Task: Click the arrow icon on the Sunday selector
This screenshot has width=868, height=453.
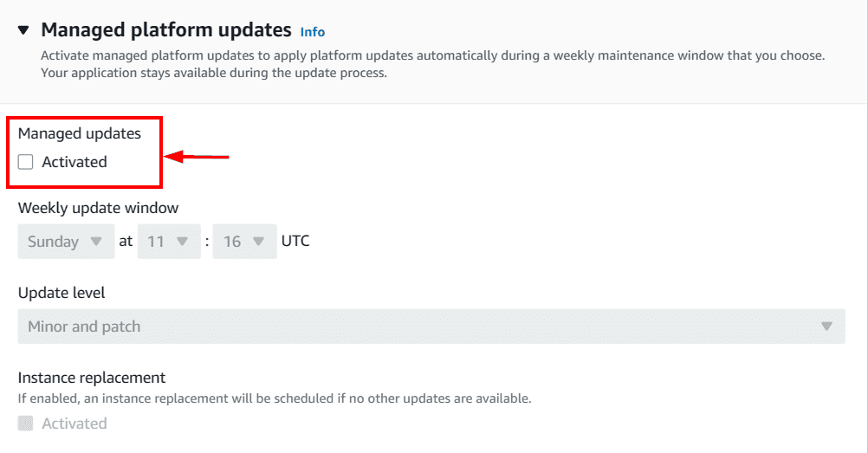Action: coord(96,242)
